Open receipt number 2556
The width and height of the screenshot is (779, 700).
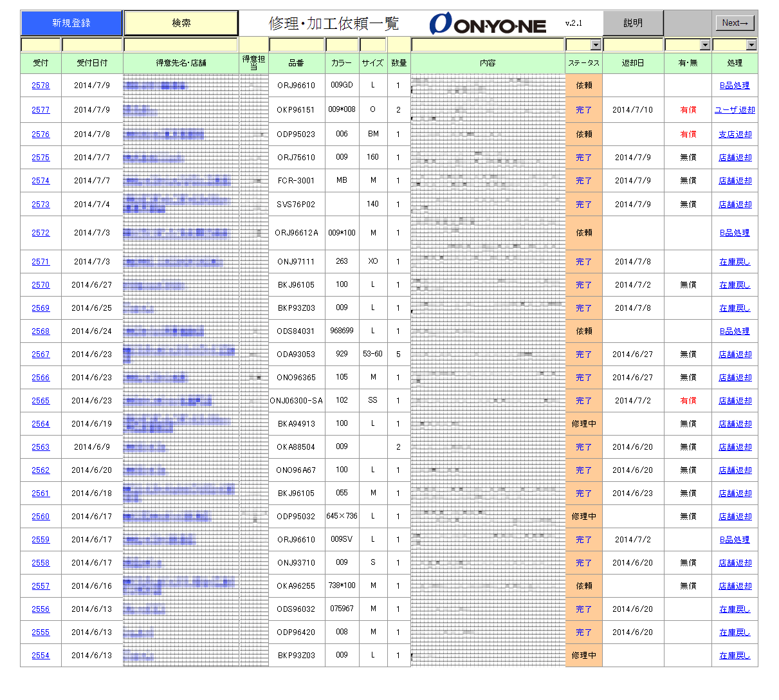click(x=41, y=609)
